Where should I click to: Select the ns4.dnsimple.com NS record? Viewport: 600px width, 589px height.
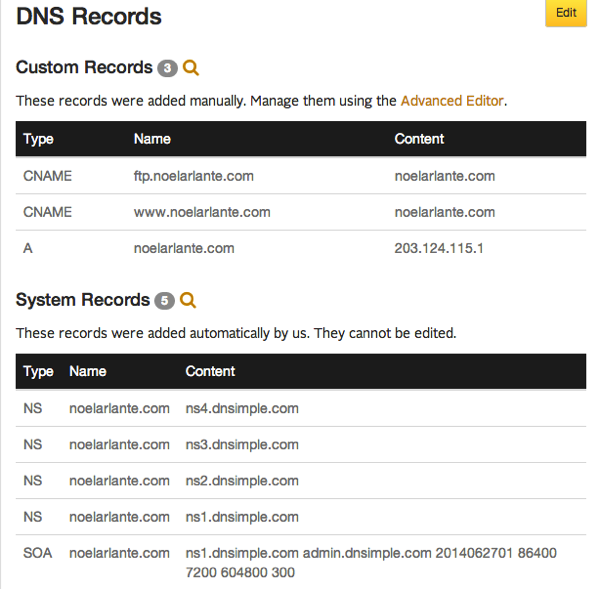tap(301, 408)
